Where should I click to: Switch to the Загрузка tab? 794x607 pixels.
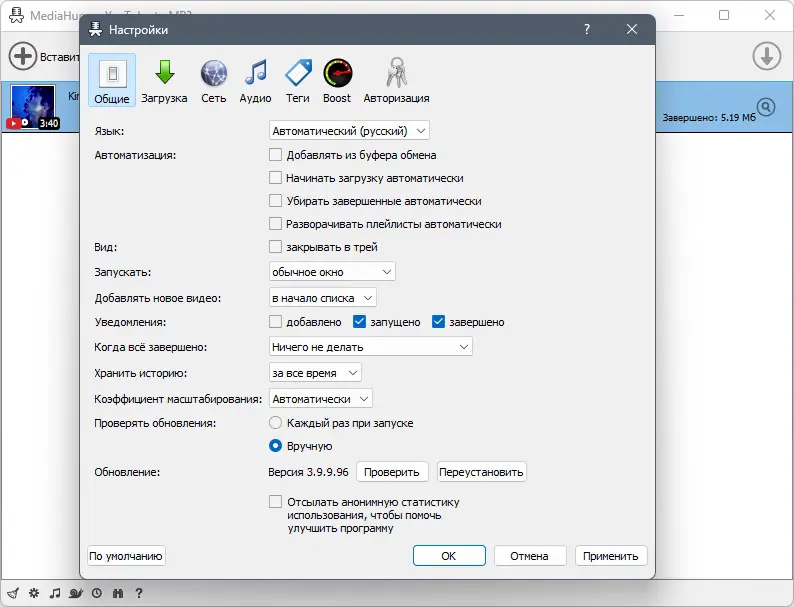(164, 81)
